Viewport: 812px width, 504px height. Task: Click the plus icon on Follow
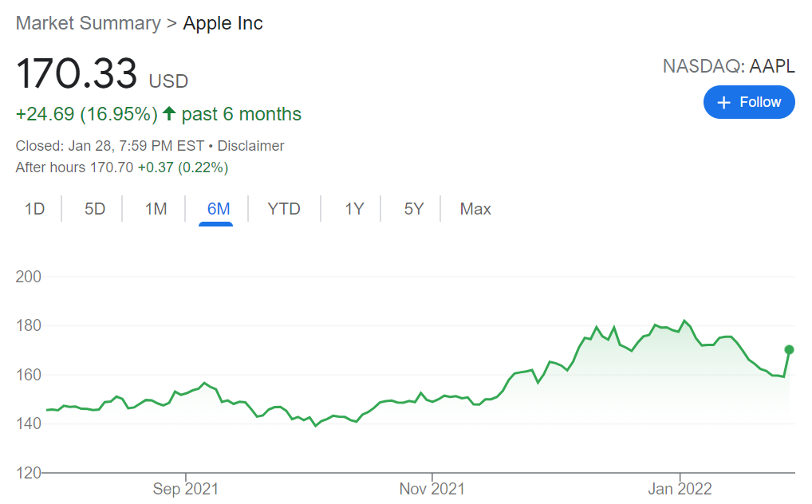(723, 102)
